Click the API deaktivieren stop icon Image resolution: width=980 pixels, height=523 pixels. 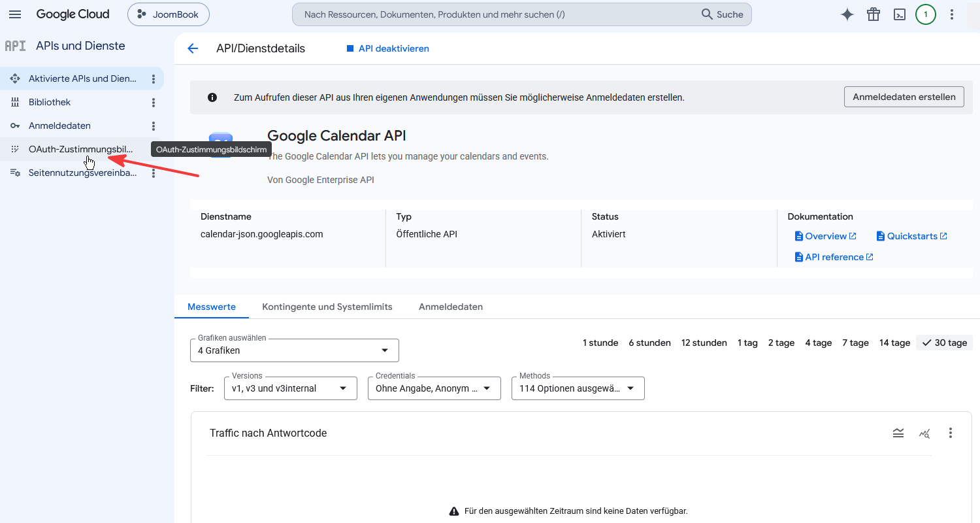click(350, 48)
